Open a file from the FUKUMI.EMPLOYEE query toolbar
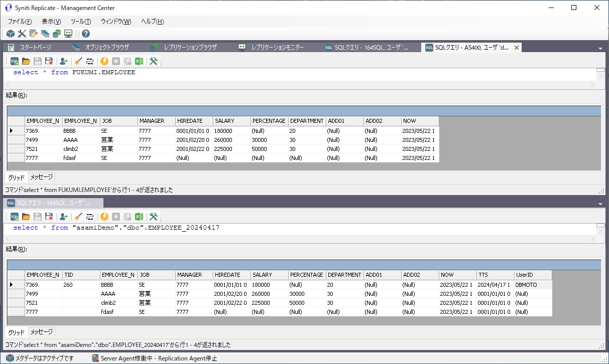The width and height of the screenshot is (609, 364). 26,61
